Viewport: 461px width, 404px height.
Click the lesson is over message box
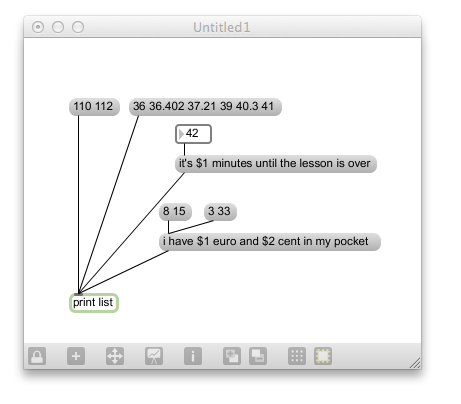[276, 164]
